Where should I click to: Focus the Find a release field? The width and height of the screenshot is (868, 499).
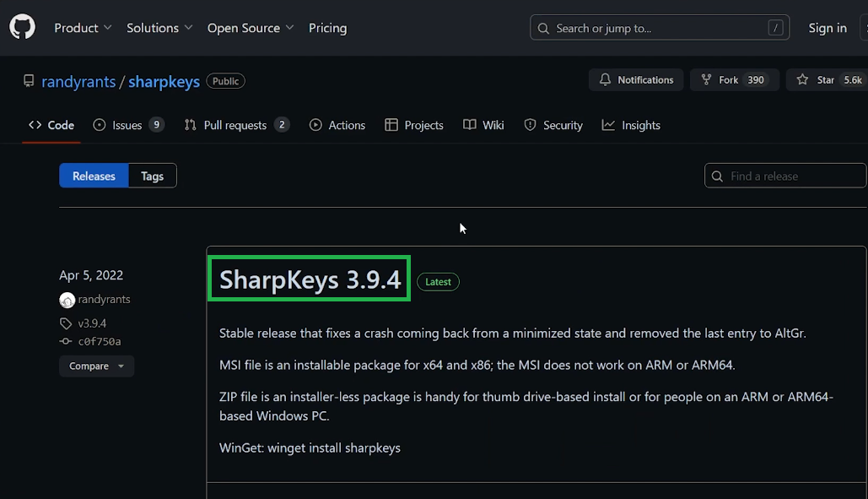pos(785,176)
